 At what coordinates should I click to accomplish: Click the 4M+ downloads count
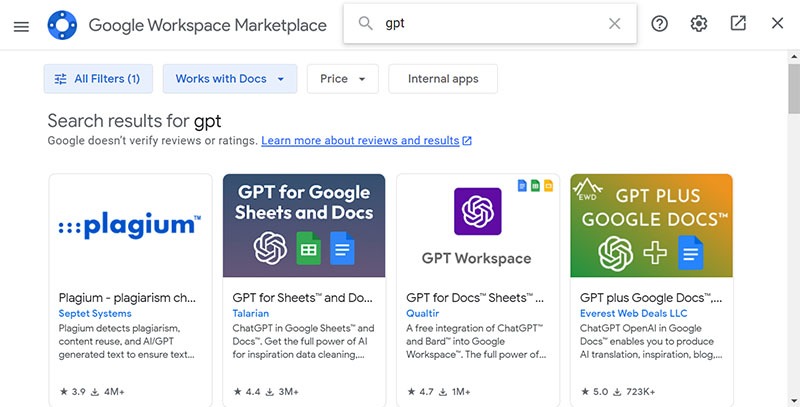pos(108,392)
